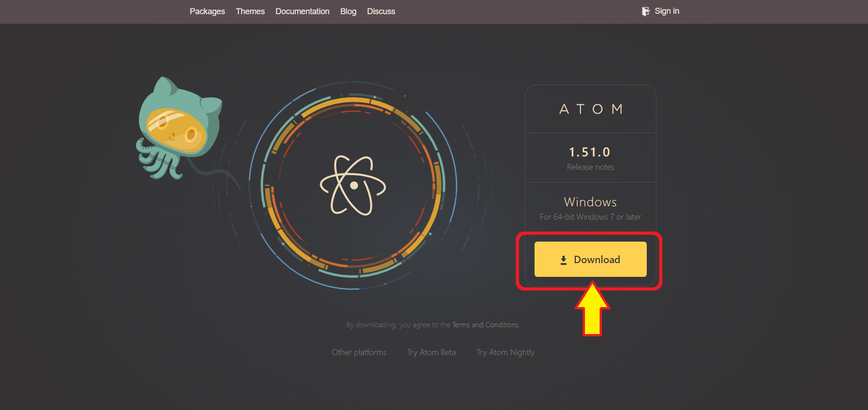Screen dimensions: 868x410
Task: Click the Atom logo in the circle
Action: [x=353, y=185]
